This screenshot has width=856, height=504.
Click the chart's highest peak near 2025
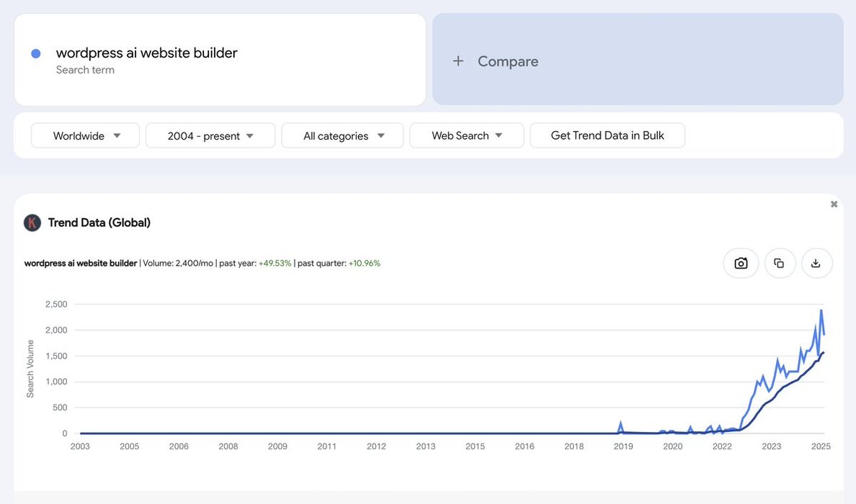coord(821,310)
